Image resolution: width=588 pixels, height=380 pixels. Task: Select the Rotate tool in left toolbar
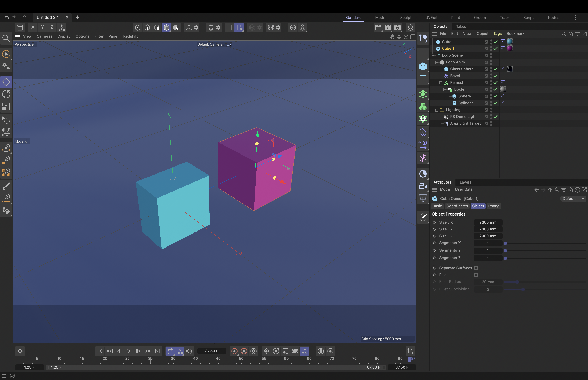tap(6, 94)
